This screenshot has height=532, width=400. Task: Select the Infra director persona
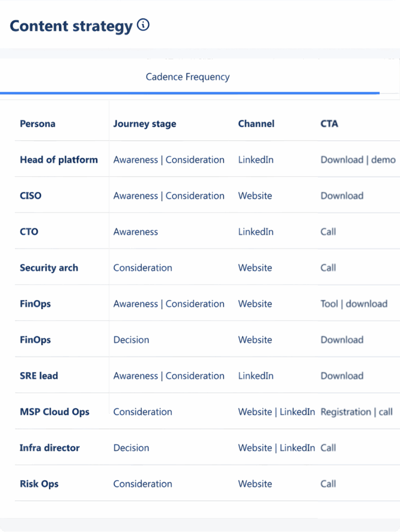[x=50, y=448]
